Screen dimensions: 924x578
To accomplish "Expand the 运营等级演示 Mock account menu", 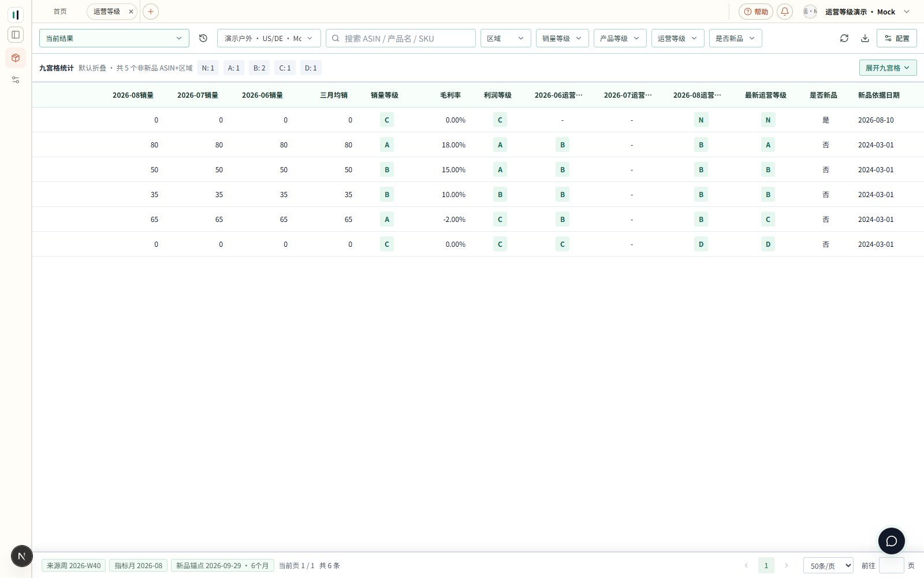I will pyautogui.click(x=868, y=12).
